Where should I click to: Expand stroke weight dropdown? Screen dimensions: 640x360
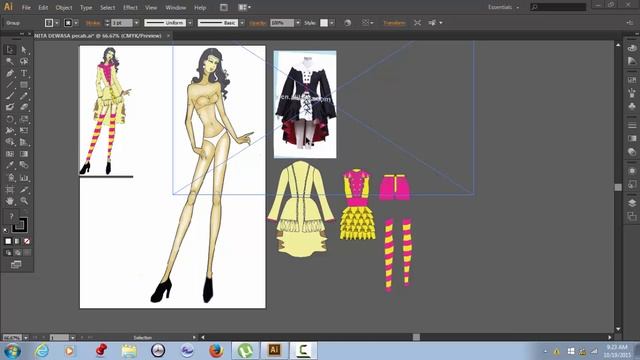pos(136,23)
